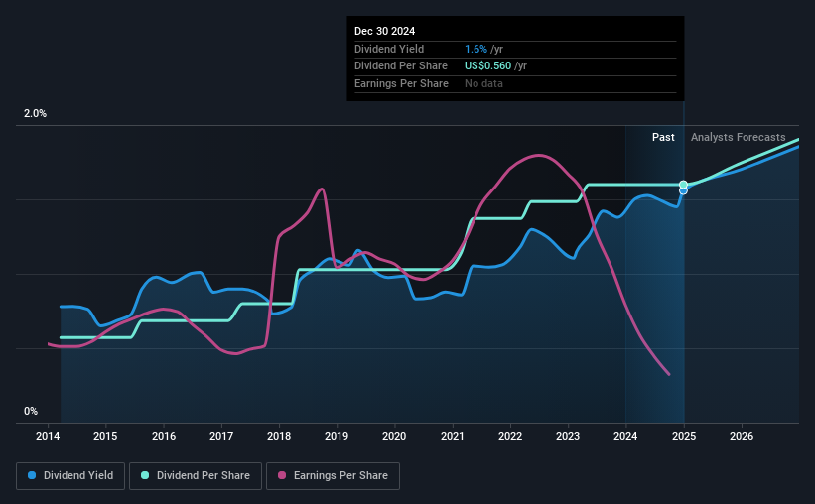Toggle the Dividend Yield legend series
Image resolution: width=815 pixels, height=504 pixels.
tap(70, 476)
